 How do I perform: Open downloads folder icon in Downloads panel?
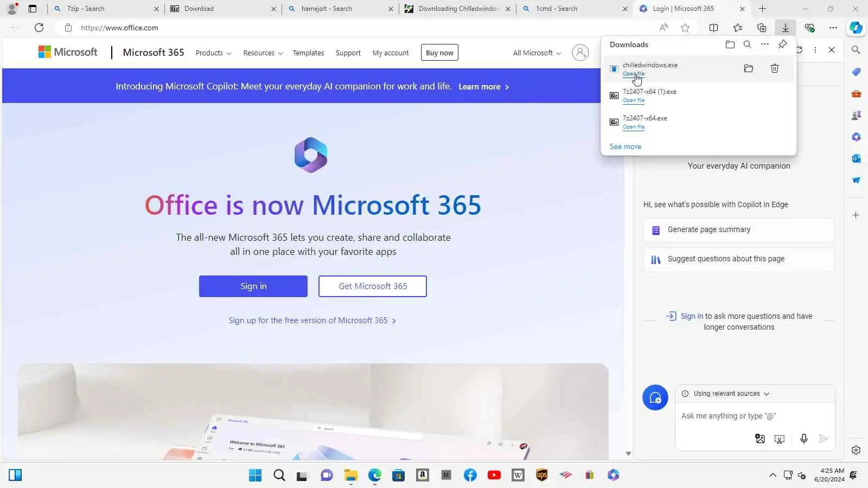pyautogui.click(x=730, y=44)
